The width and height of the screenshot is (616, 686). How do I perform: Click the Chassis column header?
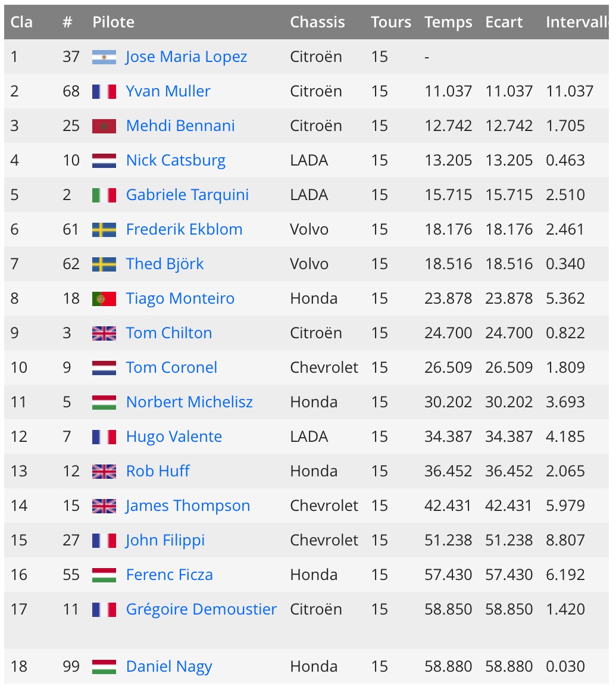(317, 22)
